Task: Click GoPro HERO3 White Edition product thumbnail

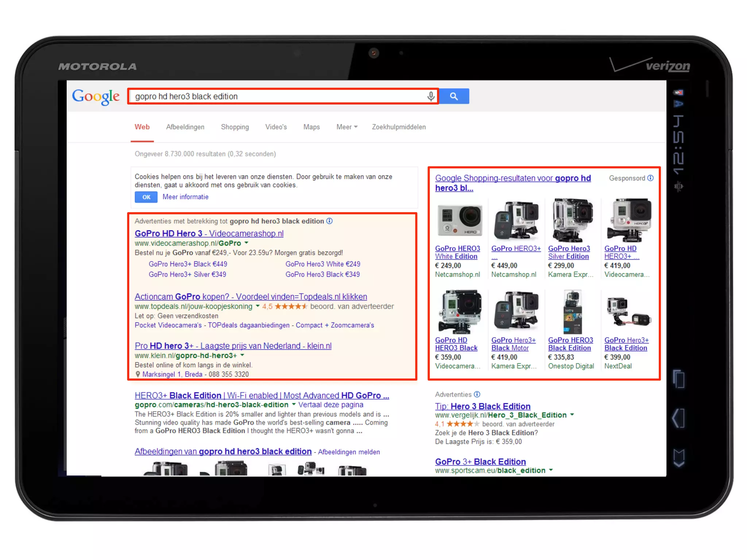Action: coord(460,220)
